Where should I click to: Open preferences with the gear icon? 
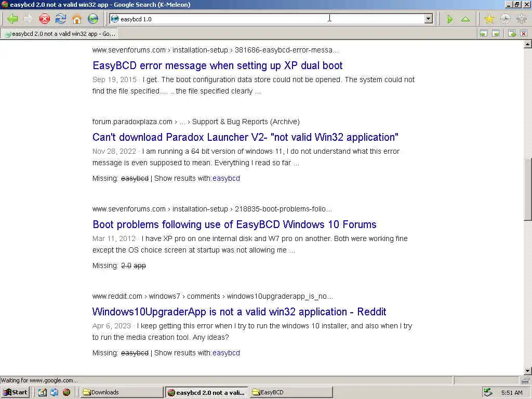522,19
